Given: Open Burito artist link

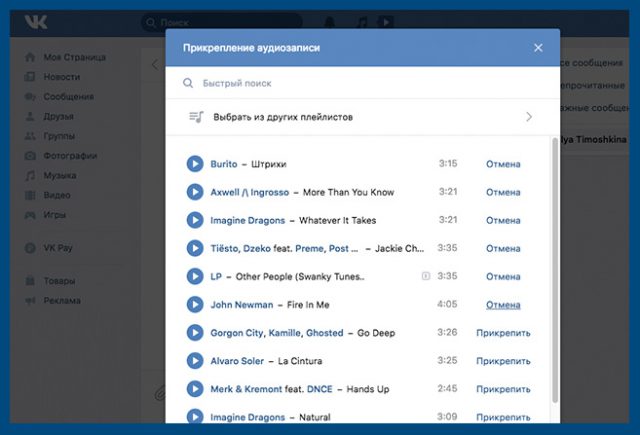Looking at the screenshot, I should (224, 164).
